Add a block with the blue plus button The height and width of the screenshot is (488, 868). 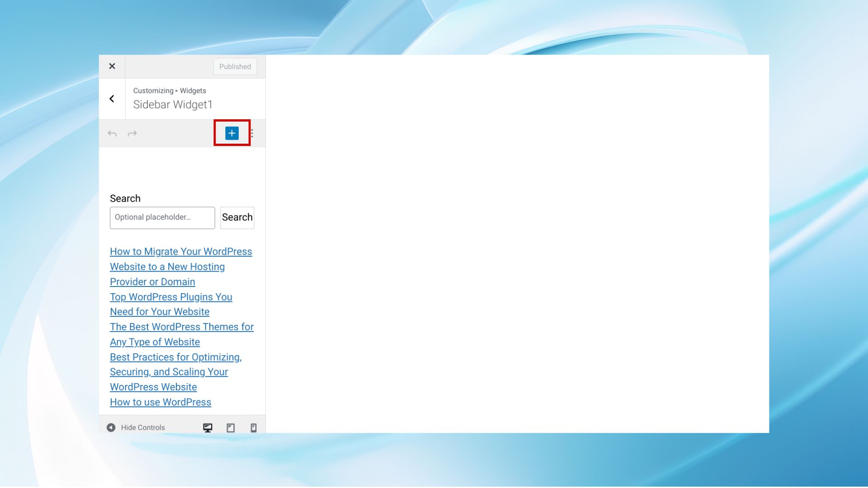pyautogui.click(x=232, y=133)
